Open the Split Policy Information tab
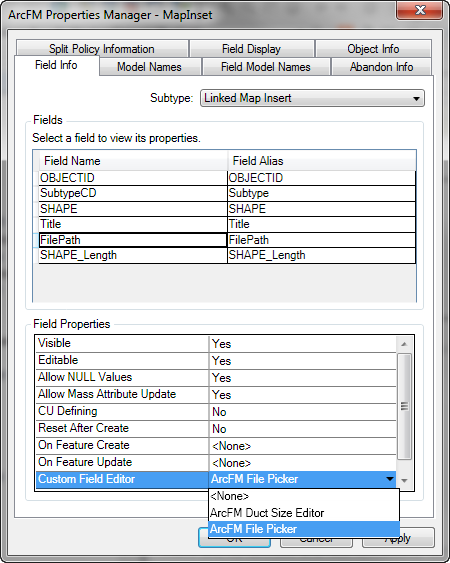450x563 pixels. click(102, 48)
